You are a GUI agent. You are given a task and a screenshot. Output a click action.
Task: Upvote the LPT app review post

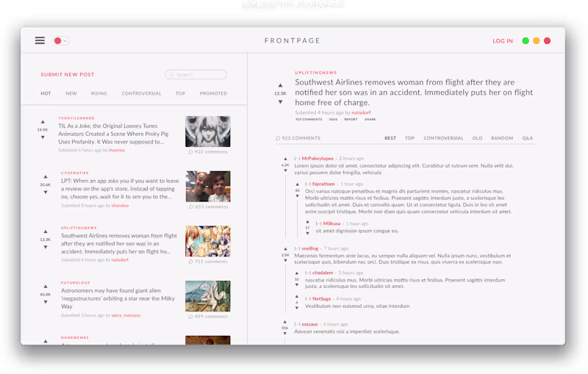pos(46,176)
